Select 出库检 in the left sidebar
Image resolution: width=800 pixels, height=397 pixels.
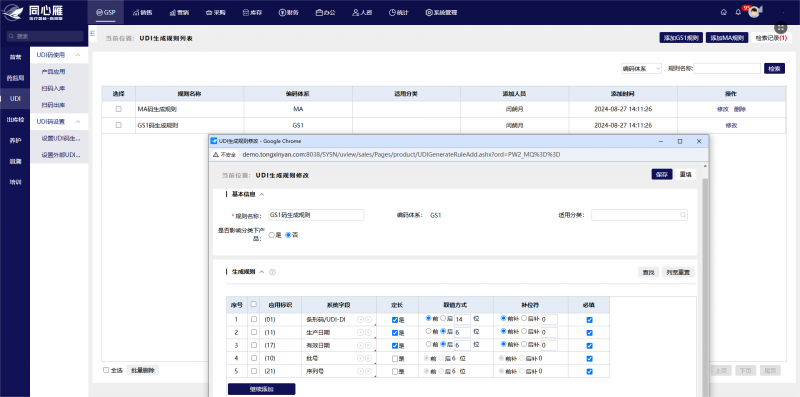(x=15, y=120)
